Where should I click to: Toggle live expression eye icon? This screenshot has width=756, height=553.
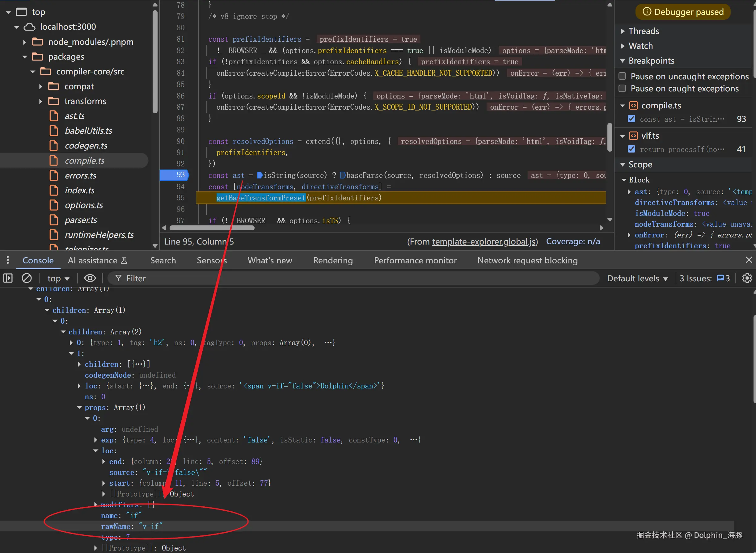pos(90,278)
